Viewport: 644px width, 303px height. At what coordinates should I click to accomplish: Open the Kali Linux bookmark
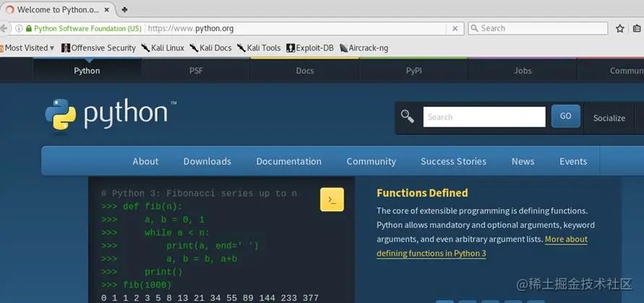163,48
